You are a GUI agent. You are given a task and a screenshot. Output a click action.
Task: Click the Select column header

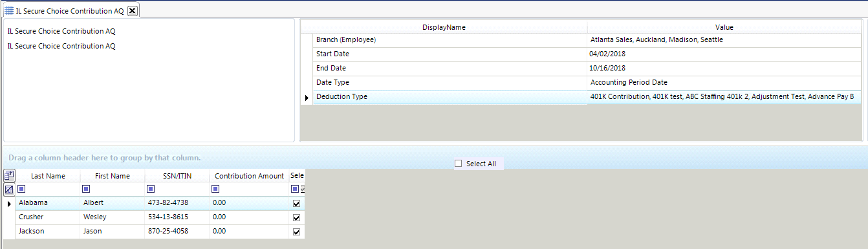(x=297, y=176)
